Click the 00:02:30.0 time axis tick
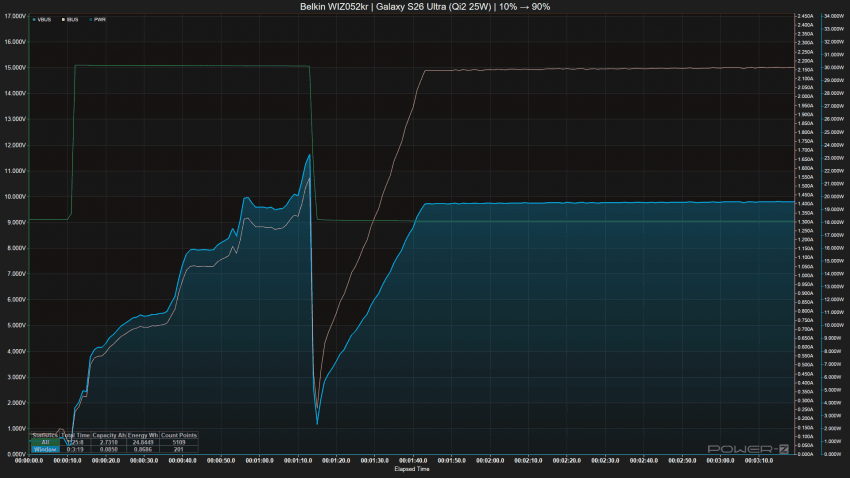850x478 pixels. [x=606, y=461]
